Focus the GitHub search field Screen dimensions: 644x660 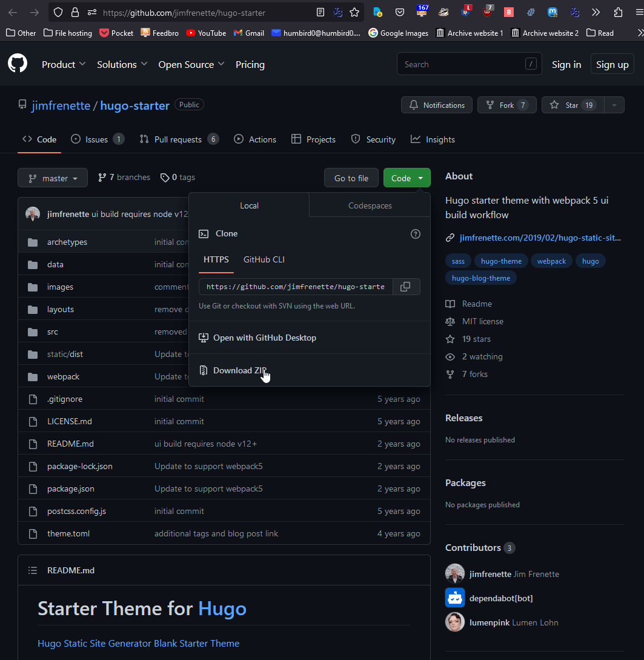pyautogui.click(x=460, y=64)
